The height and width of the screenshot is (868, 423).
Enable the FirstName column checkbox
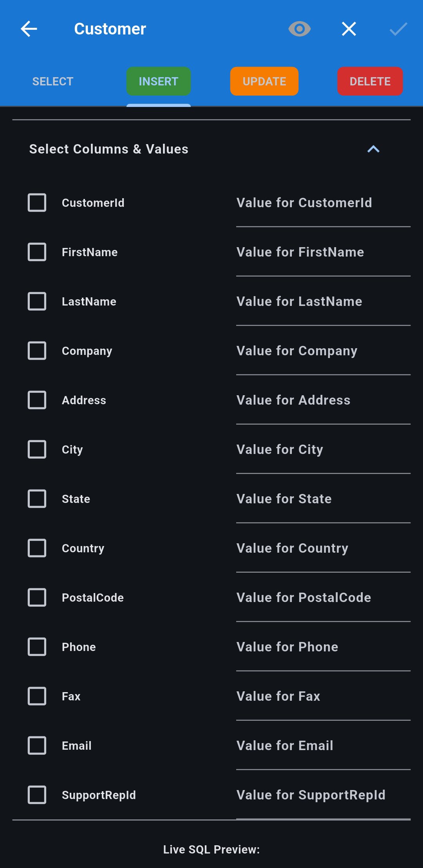(x=37, y=252)
